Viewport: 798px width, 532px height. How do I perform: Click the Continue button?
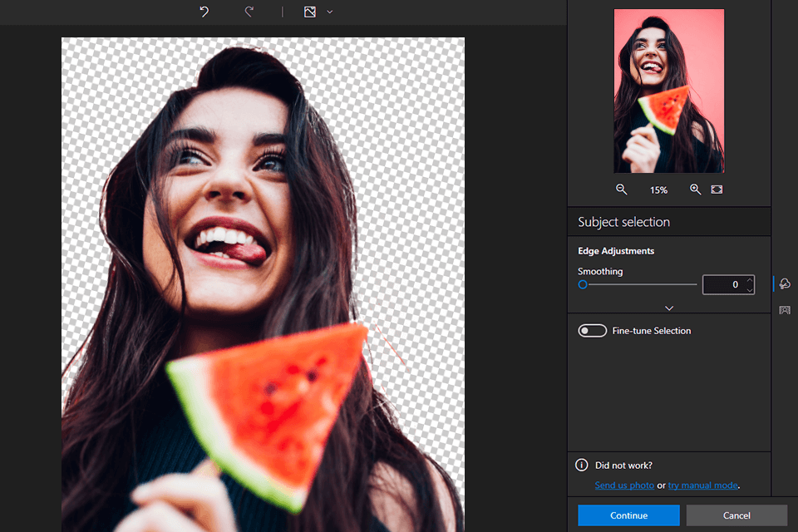628,515
